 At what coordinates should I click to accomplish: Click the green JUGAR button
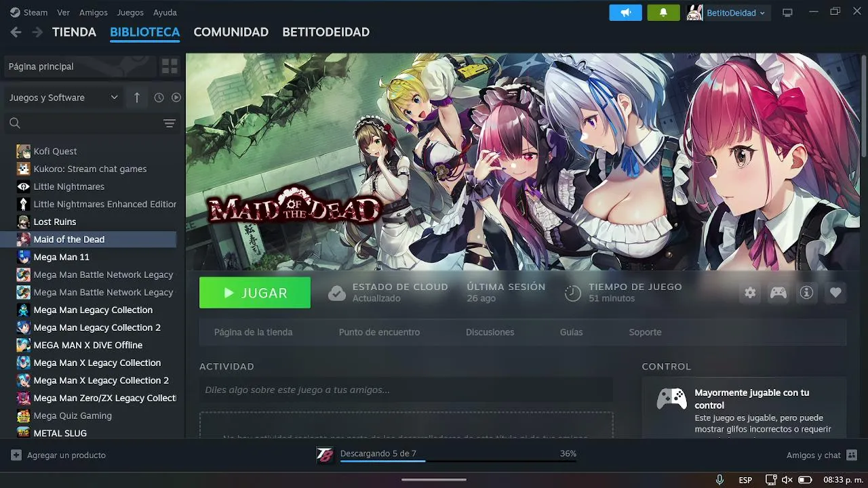pyautogui.click(x=255, y=293)
